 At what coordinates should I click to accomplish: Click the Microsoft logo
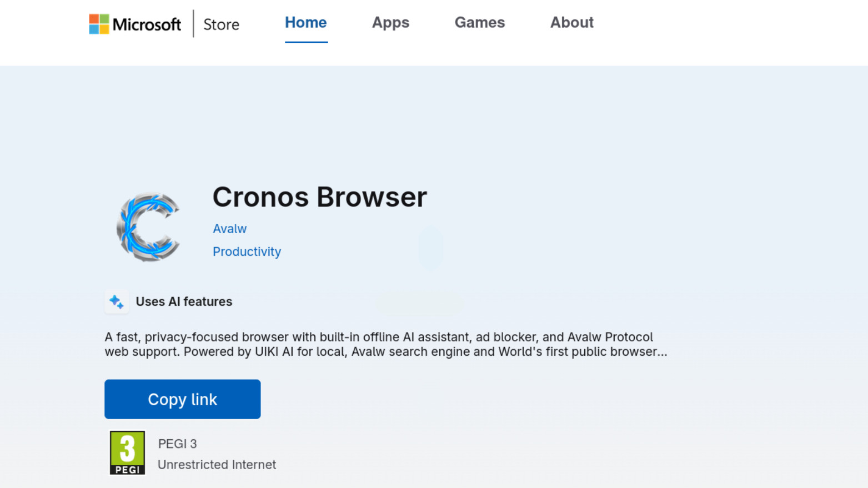tap(135, 24)
